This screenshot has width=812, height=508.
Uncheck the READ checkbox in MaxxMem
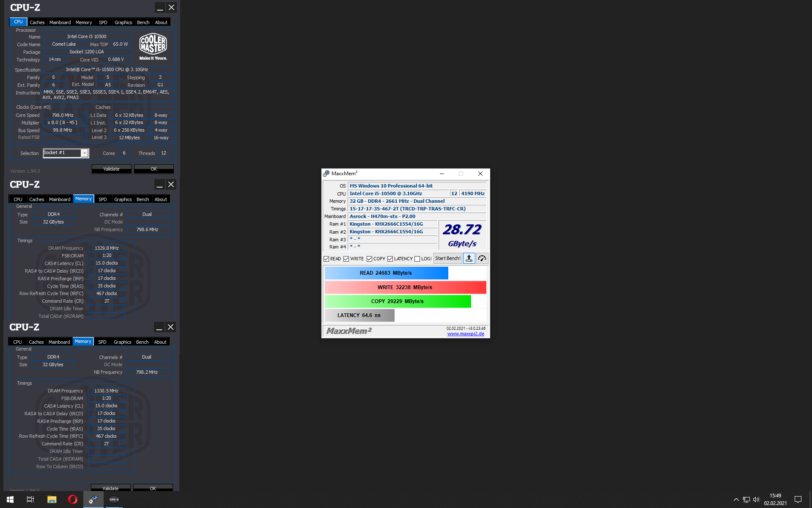coord(326,259)
